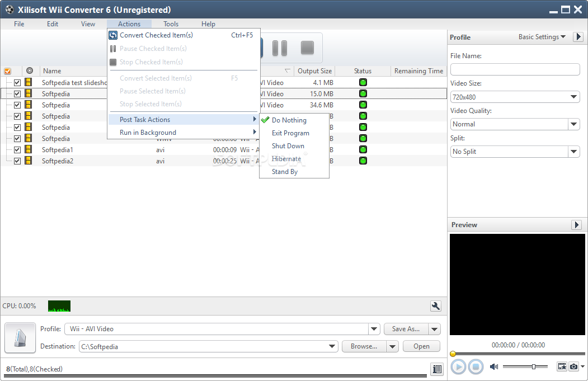The image size is (588, 381).
Task: Expand the Destination path dropdown
Action: pos(332,346)
